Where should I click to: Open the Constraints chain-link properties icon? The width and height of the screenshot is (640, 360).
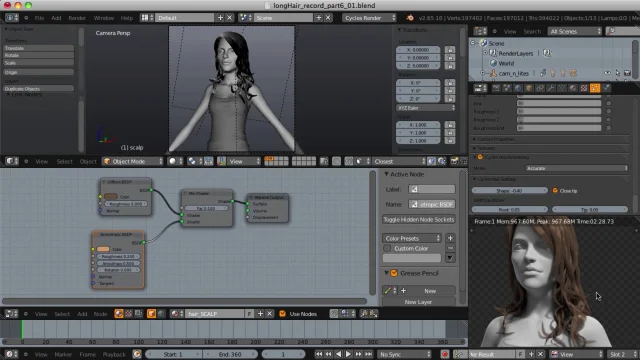pos(540,88)
